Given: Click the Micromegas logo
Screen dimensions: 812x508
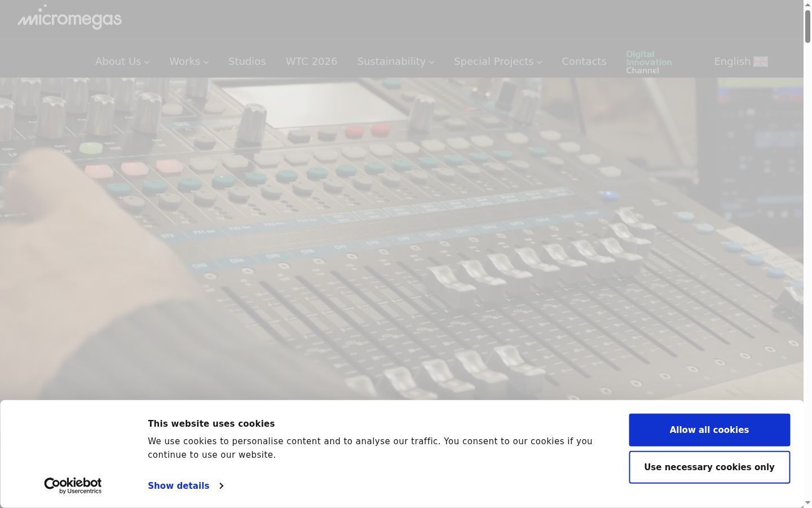Looking at the screenshot, I should 70,17.
